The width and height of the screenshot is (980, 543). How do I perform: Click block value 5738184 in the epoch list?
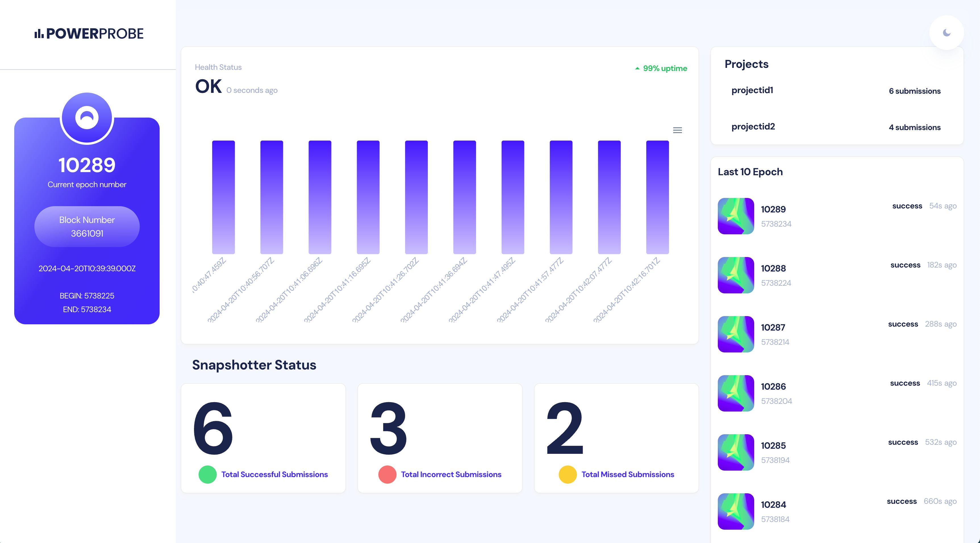pos(775,519)
